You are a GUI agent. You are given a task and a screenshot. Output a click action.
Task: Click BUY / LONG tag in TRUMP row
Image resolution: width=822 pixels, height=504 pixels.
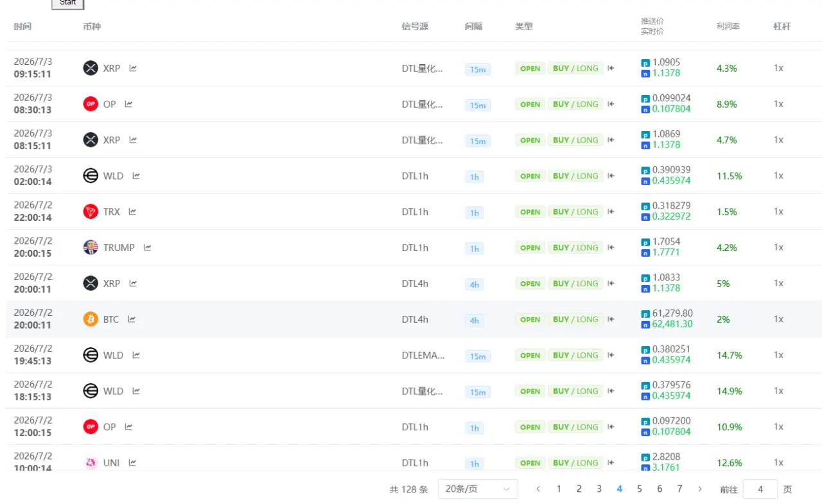coord(576,248)
